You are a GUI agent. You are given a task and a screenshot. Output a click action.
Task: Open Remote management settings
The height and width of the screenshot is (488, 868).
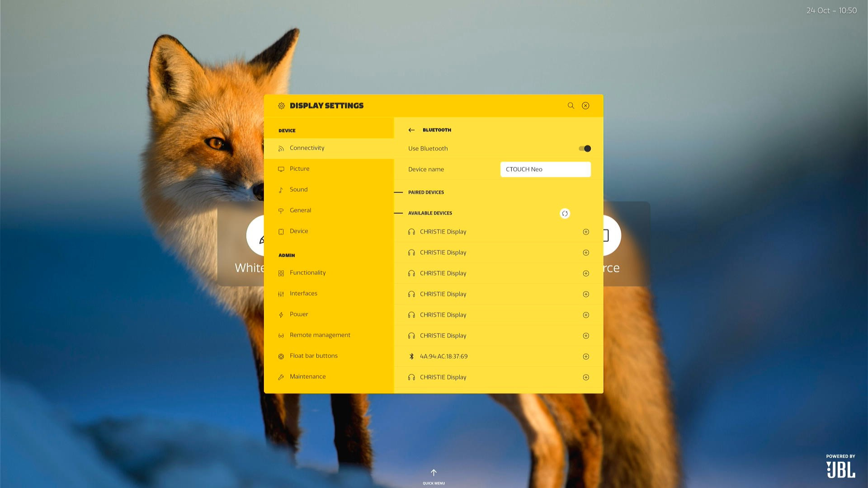click(x=329, y=335)
